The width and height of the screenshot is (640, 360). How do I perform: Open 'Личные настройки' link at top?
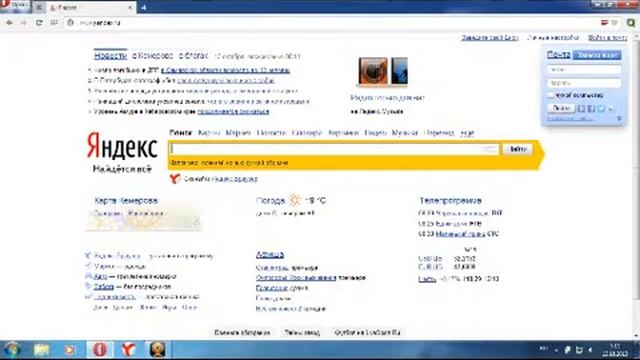click(x=553, y=38)
